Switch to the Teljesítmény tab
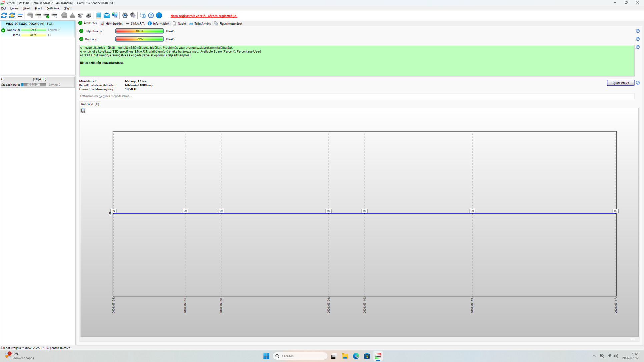The width and height of the screenshot is (644, 362). pos(200,23)
